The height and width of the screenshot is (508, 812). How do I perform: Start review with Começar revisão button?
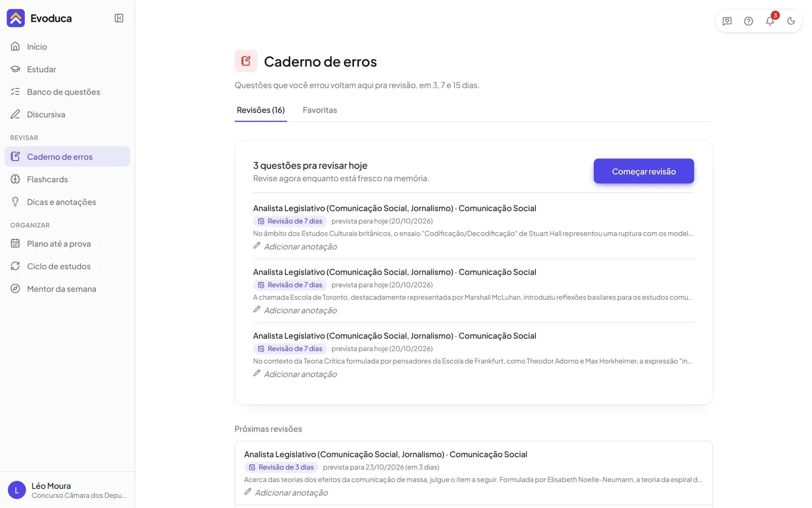(x=644, y=171)
